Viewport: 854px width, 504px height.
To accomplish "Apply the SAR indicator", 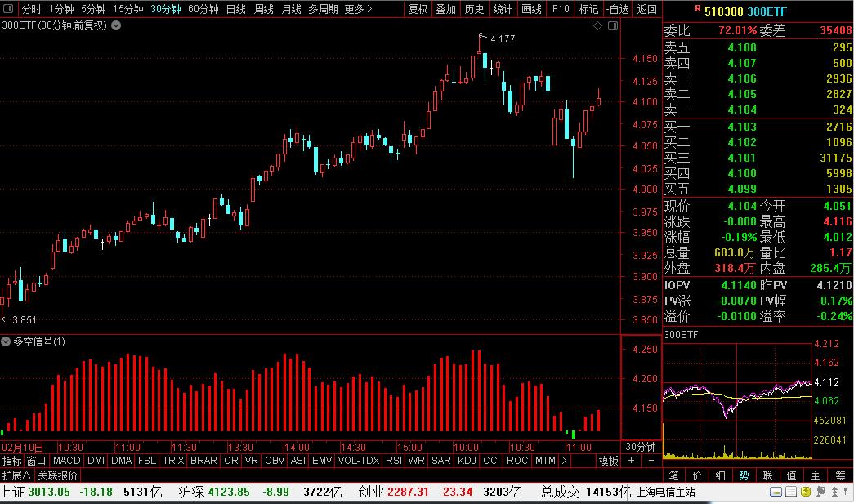I will pyautogui.click(x=441, y=461).
